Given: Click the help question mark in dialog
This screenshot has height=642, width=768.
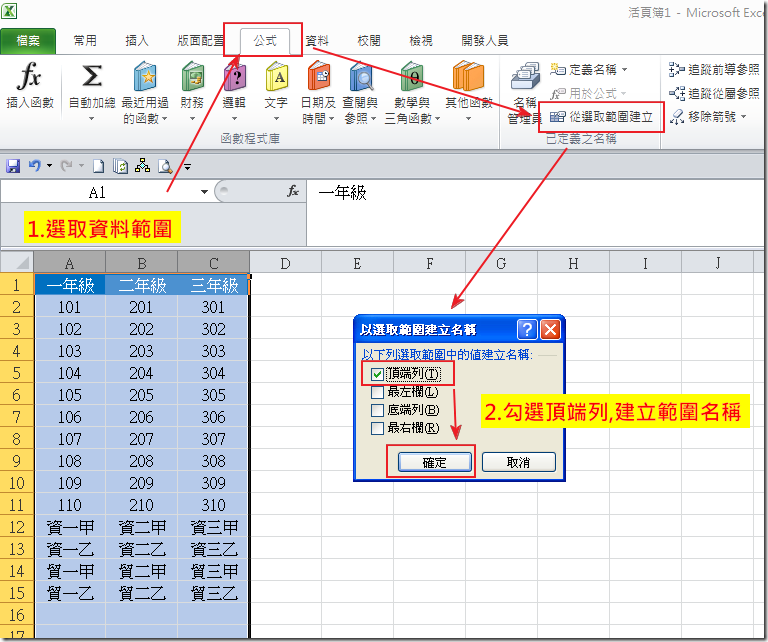Looking at the screenshot, I should pos(527,330).
